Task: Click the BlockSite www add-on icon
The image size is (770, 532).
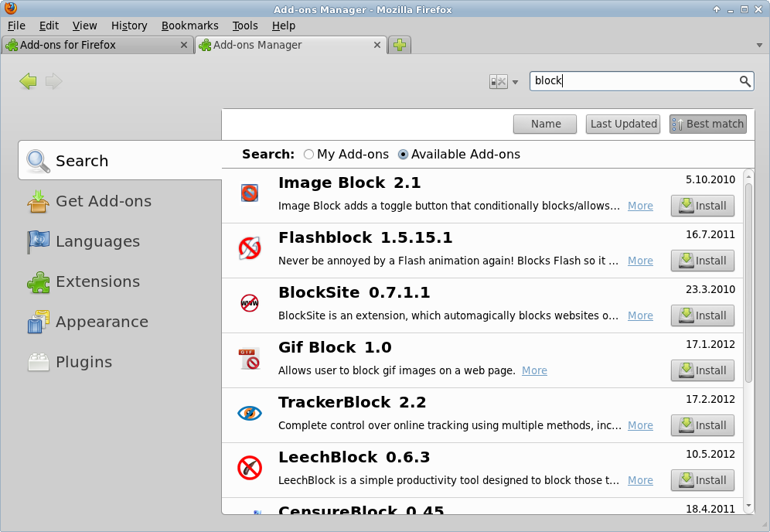Action: tap(250, 302)
